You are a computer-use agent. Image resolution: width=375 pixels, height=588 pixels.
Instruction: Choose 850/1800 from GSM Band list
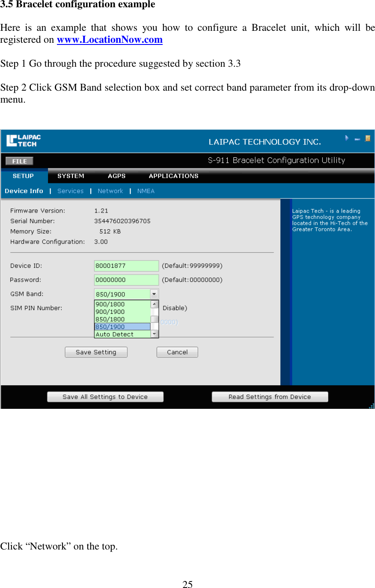(x=122, y=319)
